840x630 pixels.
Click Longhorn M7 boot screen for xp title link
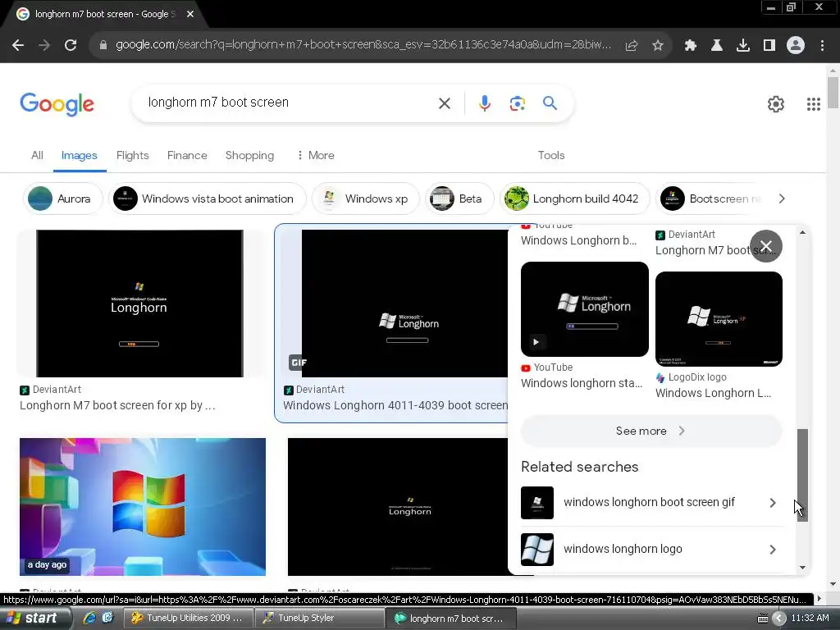point(117,405)
